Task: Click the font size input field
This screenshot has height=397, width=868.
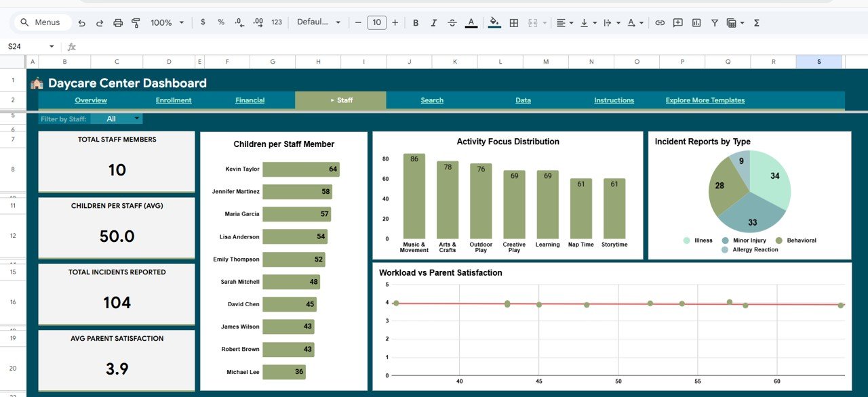Action: 376,23
